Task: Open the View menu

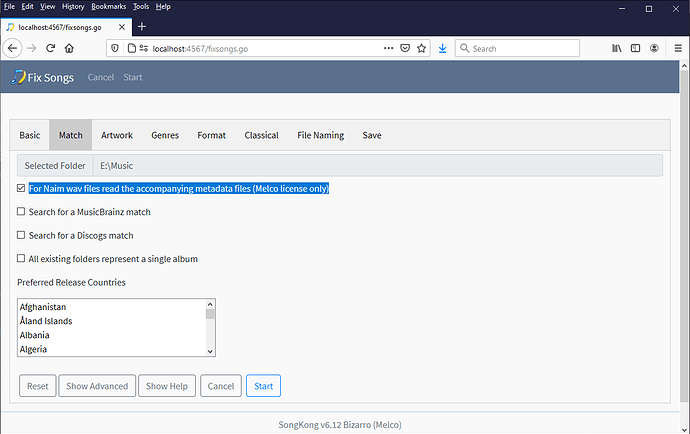Action: [x=48, y=7]
